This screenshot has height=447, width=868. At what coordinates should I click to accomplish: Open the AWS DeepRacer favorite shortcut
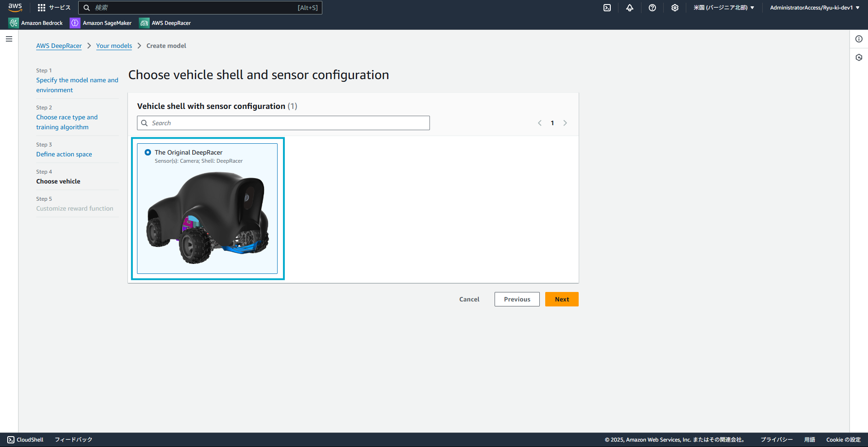tap(165, 23)
